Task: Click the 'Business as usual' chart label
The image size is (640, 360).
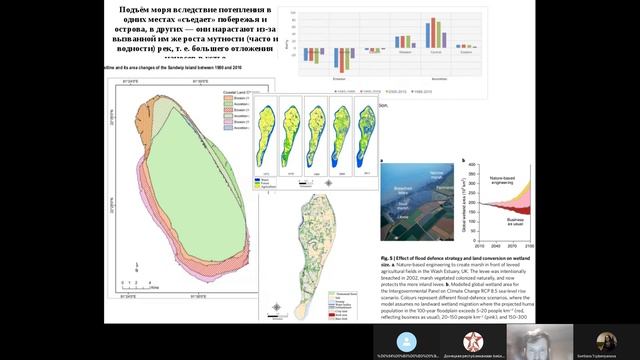Action: (x=515, y=222)
